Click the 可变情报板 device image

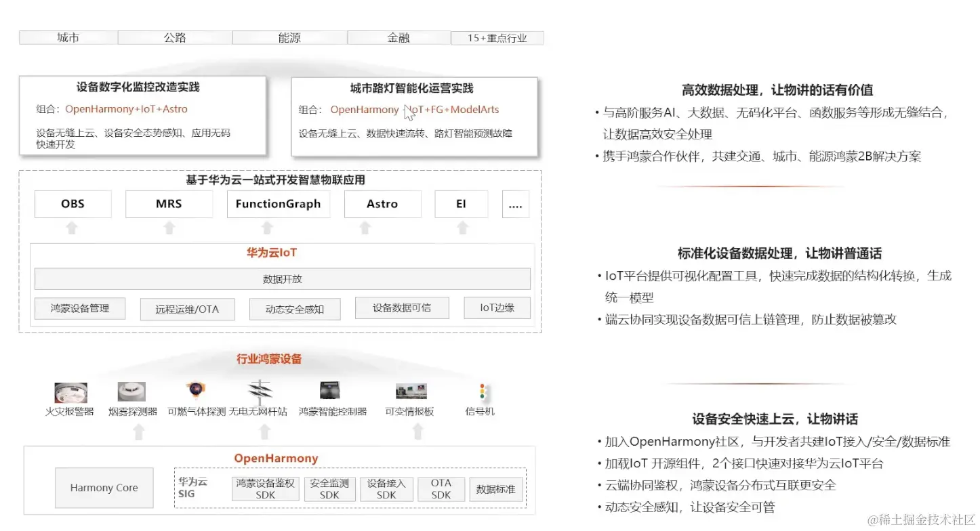click(x=411, y=391)
